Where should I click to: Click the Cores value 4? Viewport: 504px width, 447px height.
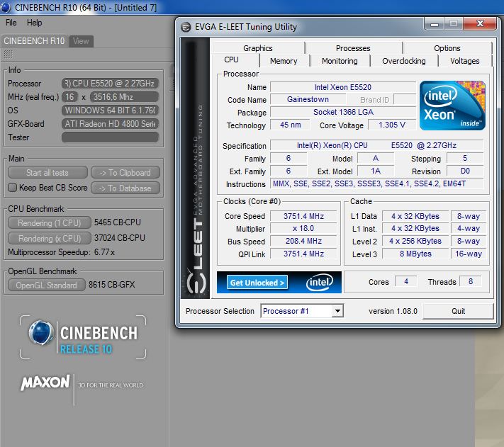[x=406, y=282]
